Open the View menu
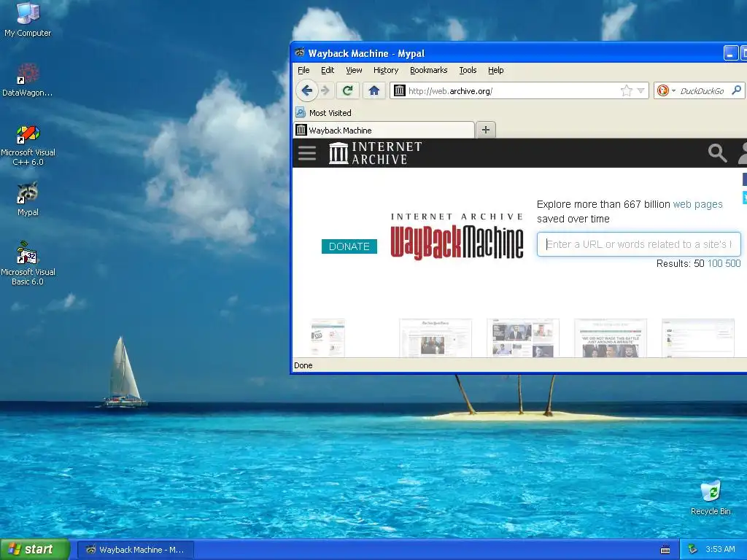Image resolution: width=747 pixels, height=560 pixels. (354, 70)
